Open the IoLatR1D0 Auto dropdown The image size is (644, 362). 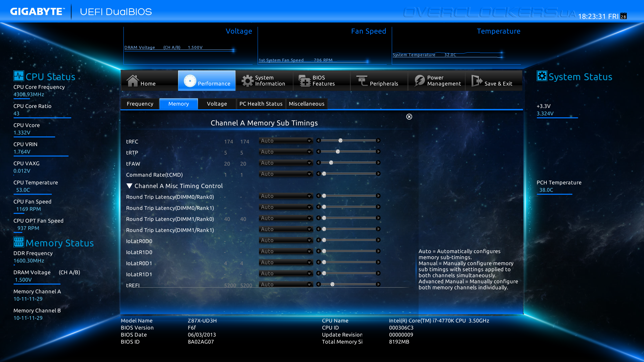click(286, 251)
